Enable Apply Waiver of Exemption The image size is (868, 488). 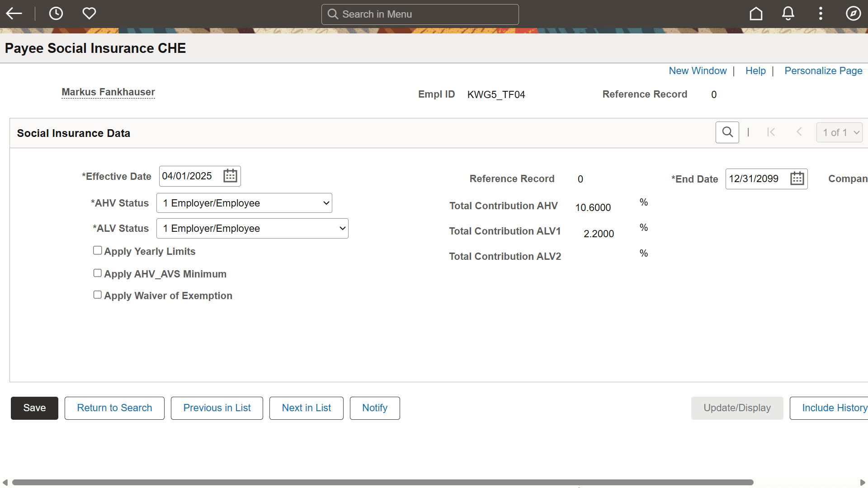pyautogui.click(x=97, y=294)
